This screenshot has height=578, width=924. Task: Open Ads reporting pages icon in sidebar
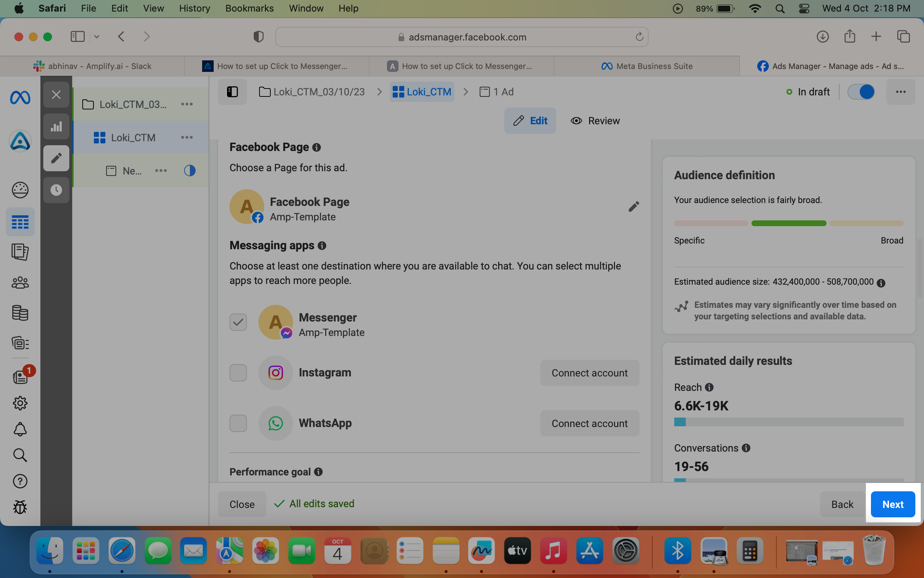pyautogui.click(x=20, y=252)
